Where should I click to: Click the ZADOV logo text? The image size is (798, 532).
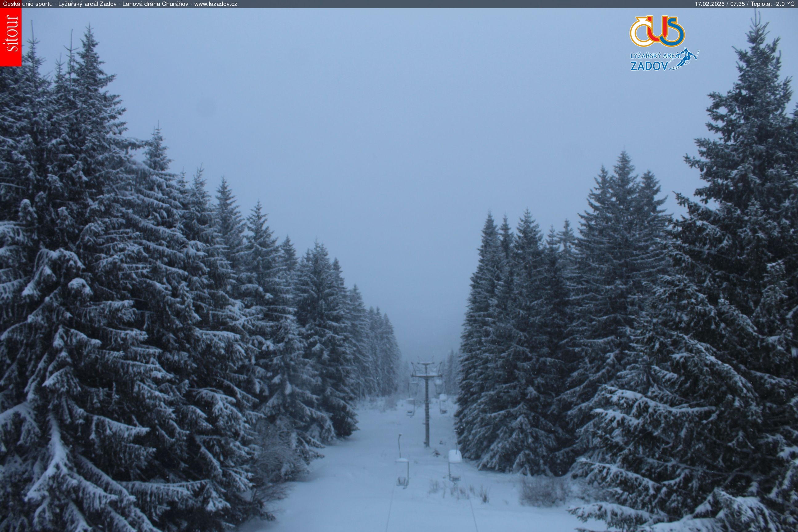pos(649,66)
